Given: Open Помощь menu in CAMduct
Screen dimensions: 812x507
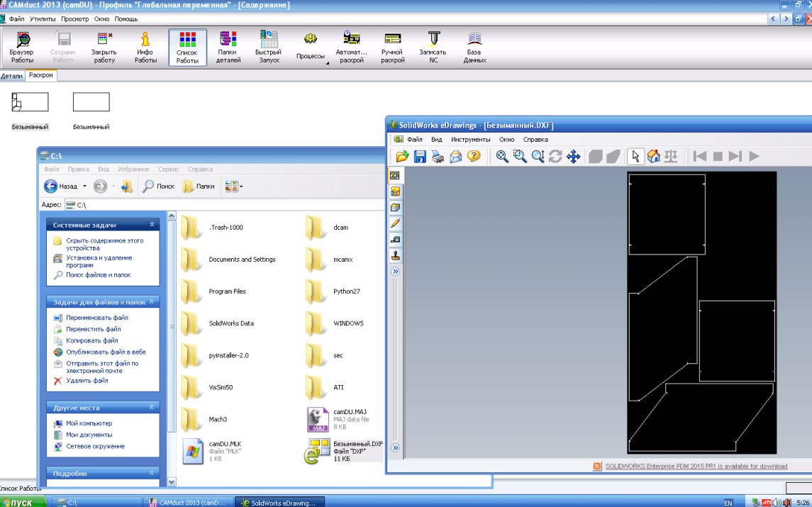Looking at the screenshot, I should pos(126,19).
